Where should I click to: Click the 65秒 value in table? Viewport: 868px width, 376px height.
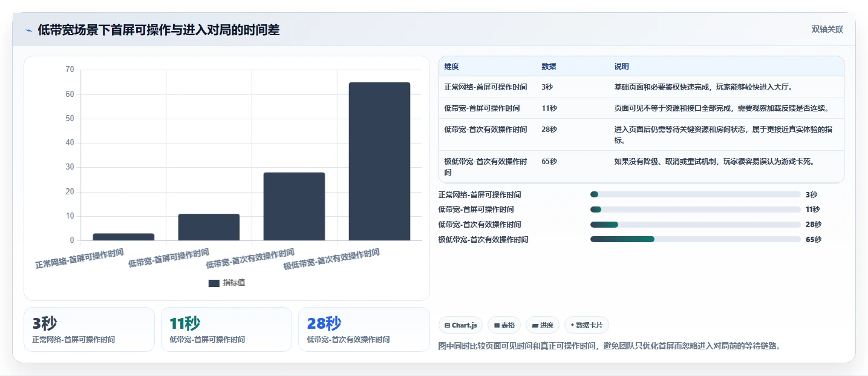pyautogui.click(x=549, y=162)
